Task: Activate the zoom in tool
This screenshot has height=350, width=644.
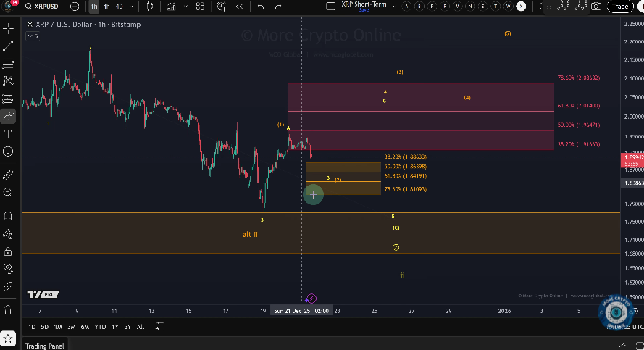Action: tap(8, 192)
